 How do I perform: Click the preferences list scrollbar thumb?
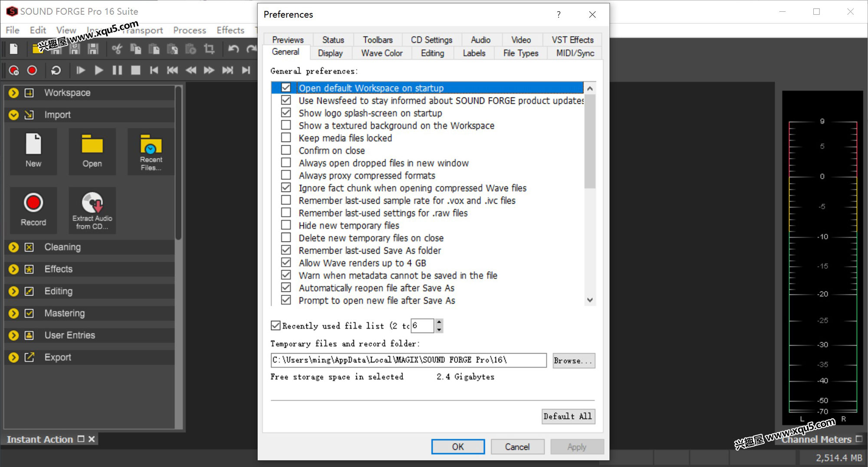coord(590,141)
